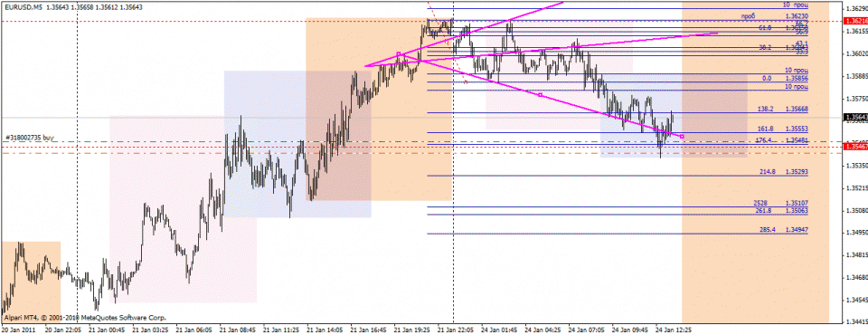Click the black current-price tag on the axis
Image resolution: width=868 pixels, height=335 pixels.
click(x=854, y=117)
